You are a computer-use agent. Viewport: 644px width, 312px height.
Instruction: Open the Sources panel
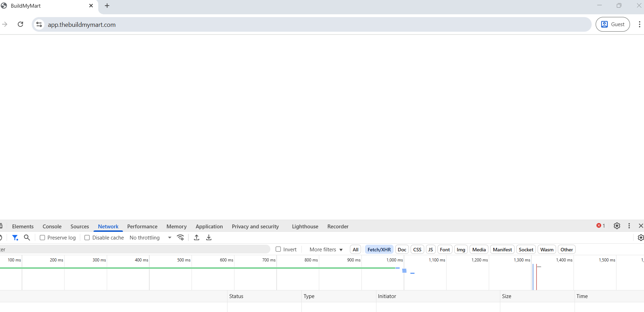tap(80, 227)
